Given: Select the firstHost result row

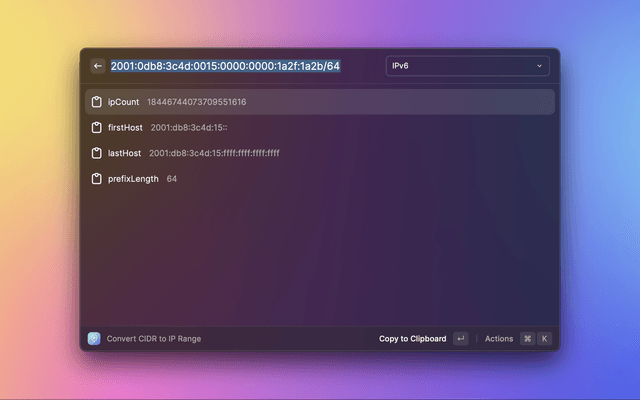Looking at the screenshot, I should coord(320,128).
